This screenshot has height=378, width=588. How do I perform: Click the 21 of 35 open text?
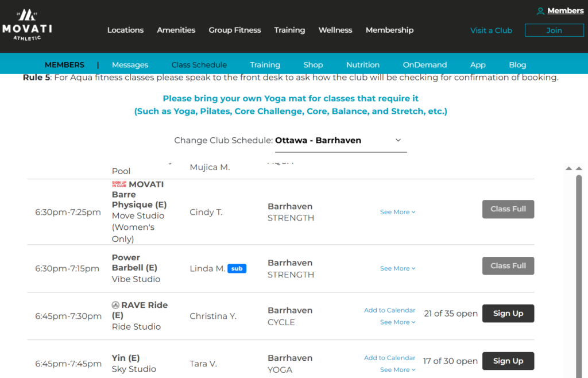(451, 314)
